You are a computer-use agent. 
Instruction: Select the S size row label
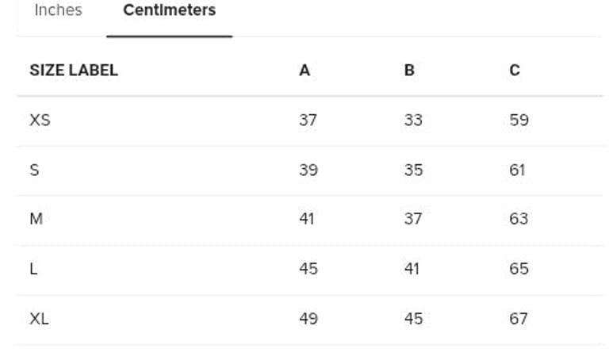(x=34, y=171)
